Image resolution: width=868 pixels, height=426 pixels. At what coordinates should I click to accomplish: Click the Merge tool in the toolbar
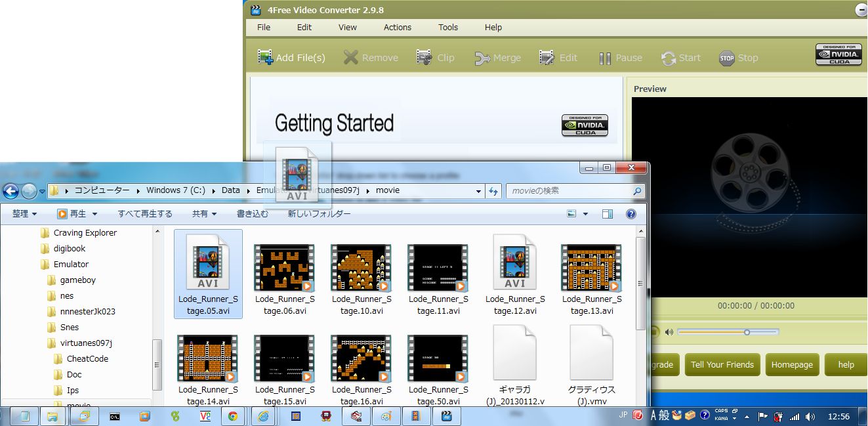click(497, 58)
